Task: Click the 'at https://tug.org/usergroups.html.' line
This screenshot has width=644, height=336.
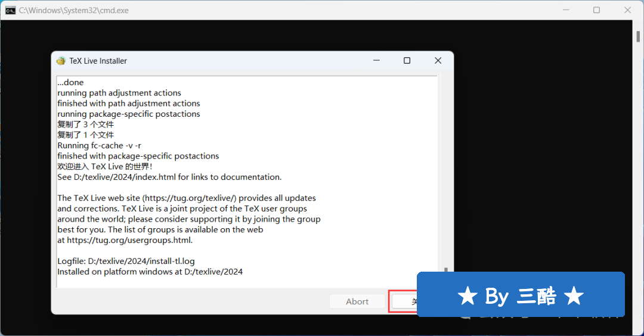Action: pos(125,241)
